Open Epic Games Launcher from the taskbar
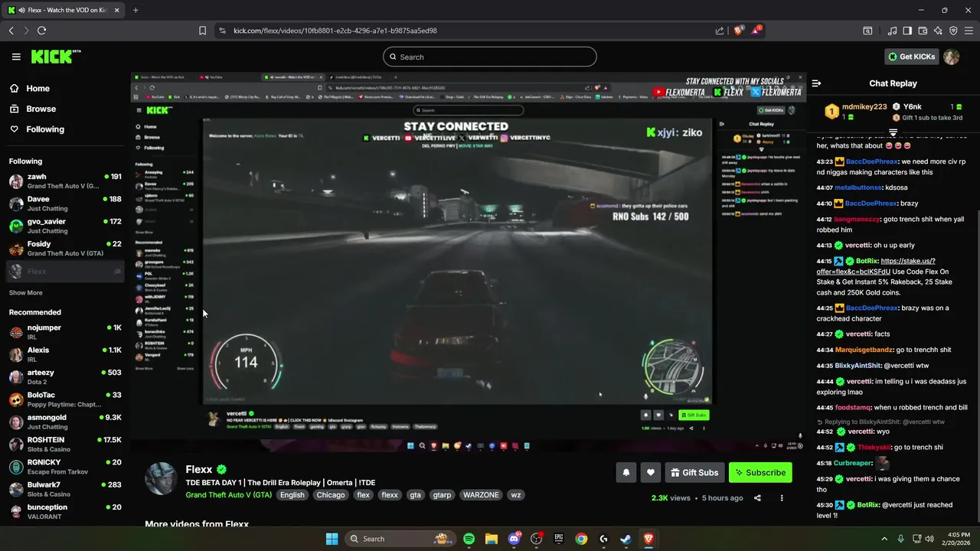The height and width of the screenshot is (551, 980). (x=559, y=539)
